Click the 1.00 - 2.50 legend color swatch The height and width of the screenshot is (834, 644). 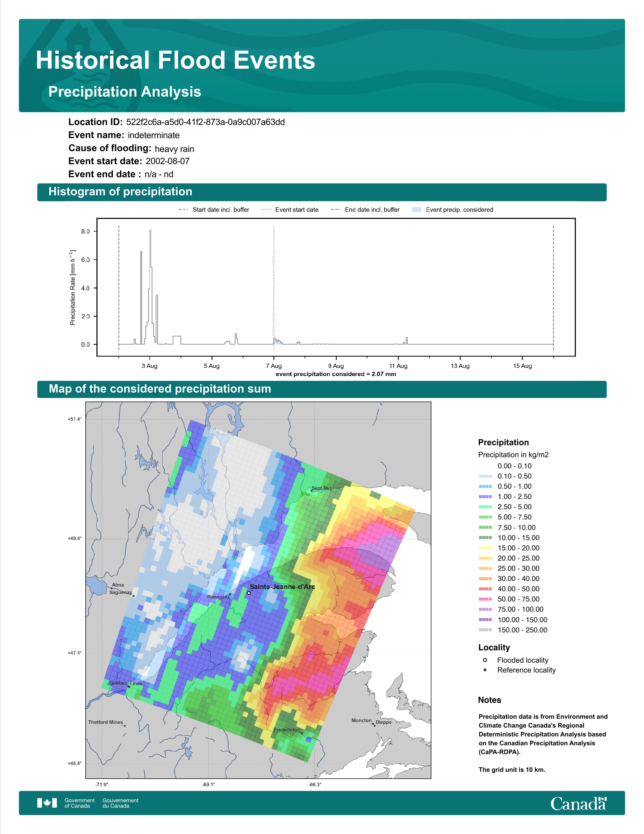[485, 497]
